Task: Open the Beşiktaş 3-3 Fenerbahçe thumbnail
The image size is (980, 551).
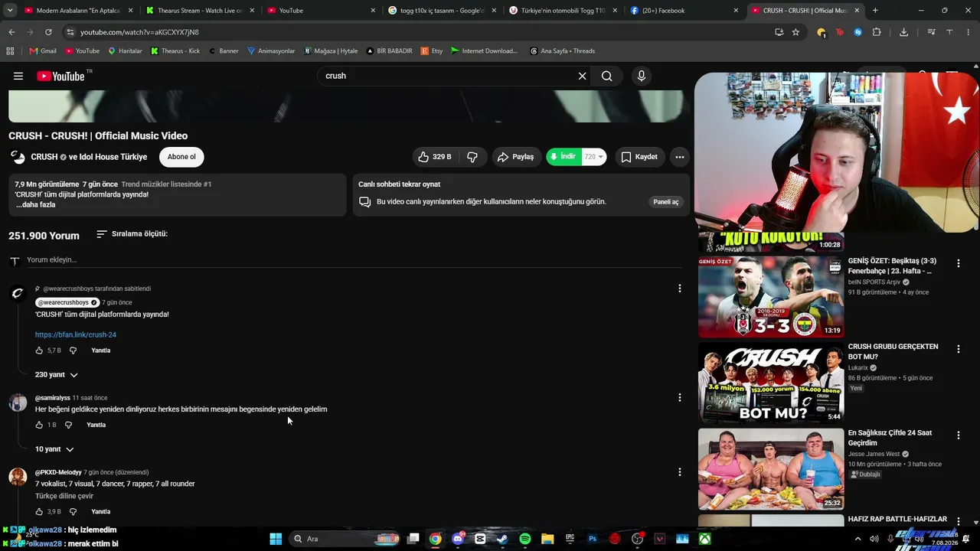Action: [x=771, y=296]
